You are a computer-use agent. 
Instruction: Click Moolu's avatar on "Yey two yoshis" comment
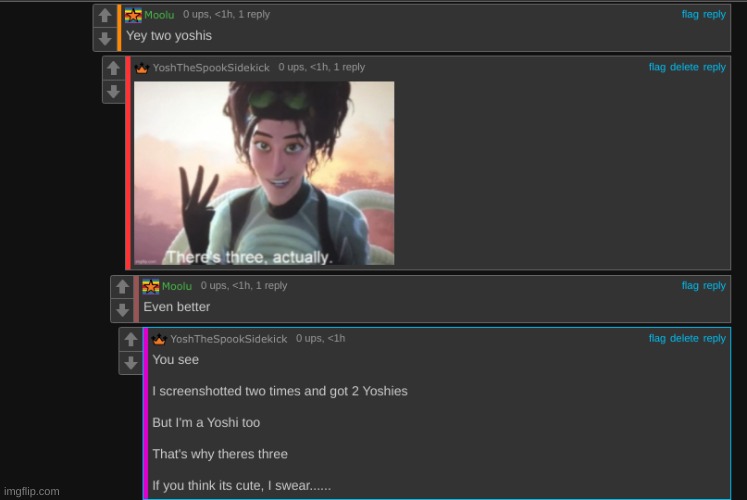(x=133, y=15)
